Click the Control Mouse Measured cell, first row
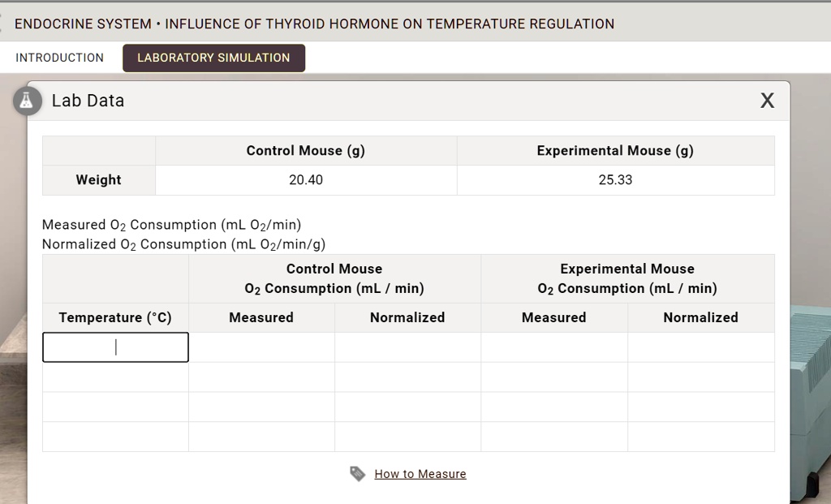The height and width of the screenshot is (504, 831). tap(261, 347)
